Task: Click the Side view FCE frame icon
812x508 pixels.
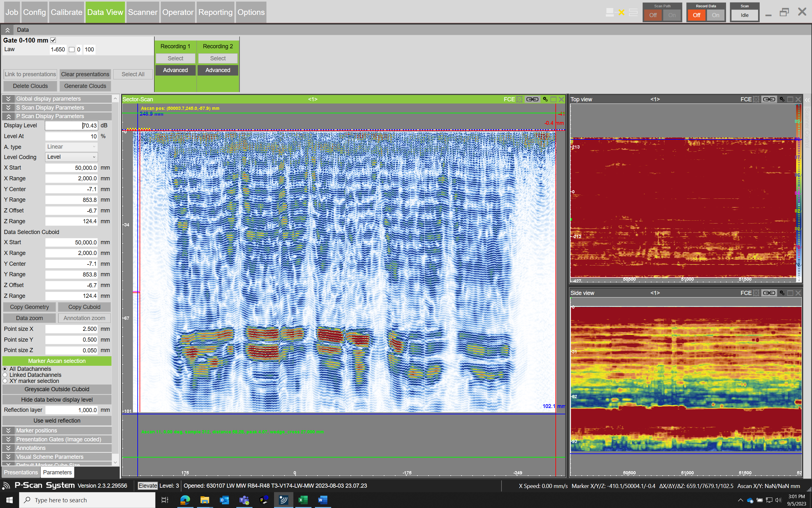Action: pos(756,293)
